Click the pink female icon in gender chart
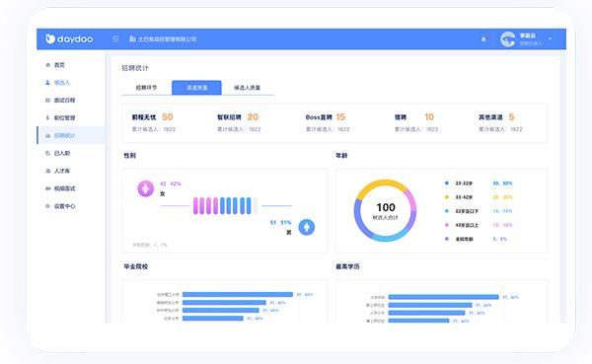Image resolution: width=592 pixels, height=364 pixels. coord(146,188)
